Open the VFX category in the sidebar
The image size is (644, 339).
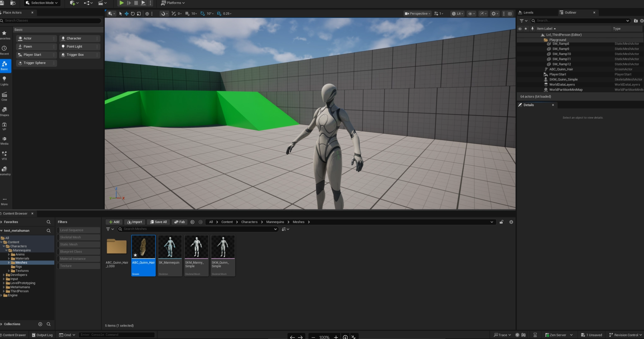pos(4,156)
